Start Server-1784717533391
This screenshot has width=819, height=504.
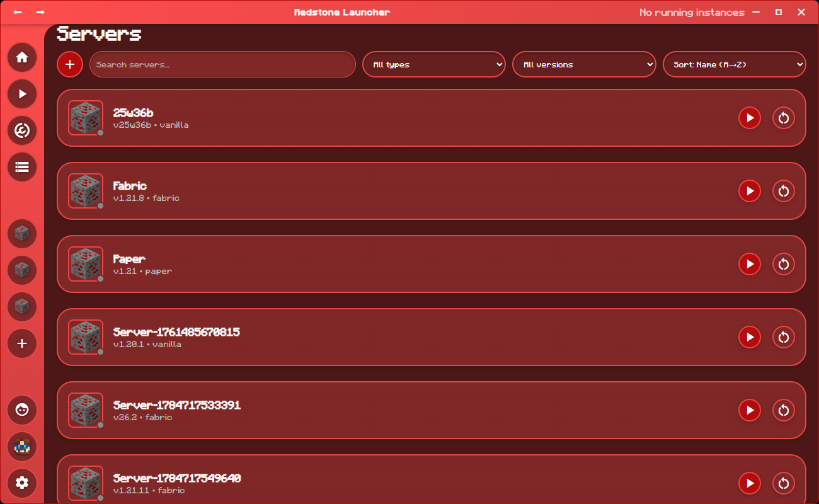[750, 410]
